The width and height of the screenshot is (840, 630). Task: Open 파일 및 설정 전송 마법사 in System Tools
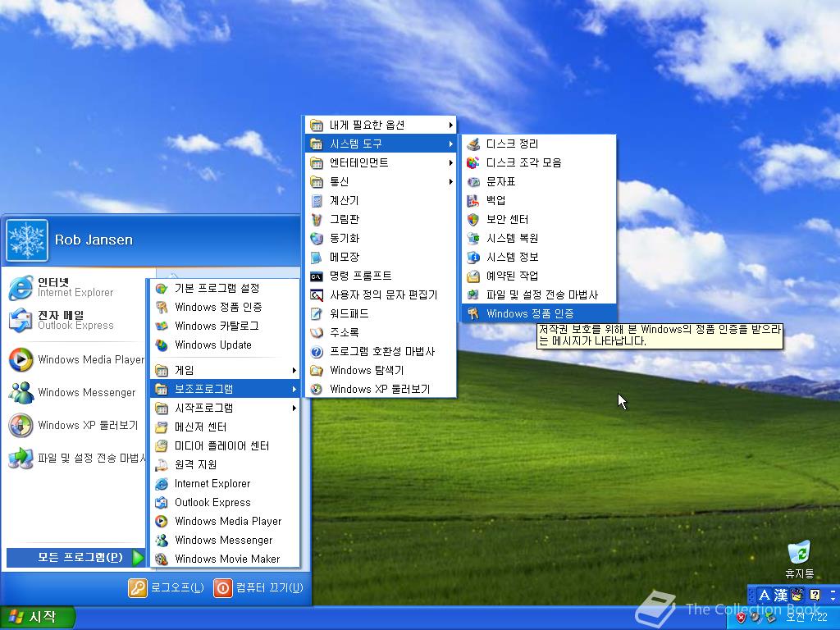coord(539,294)
